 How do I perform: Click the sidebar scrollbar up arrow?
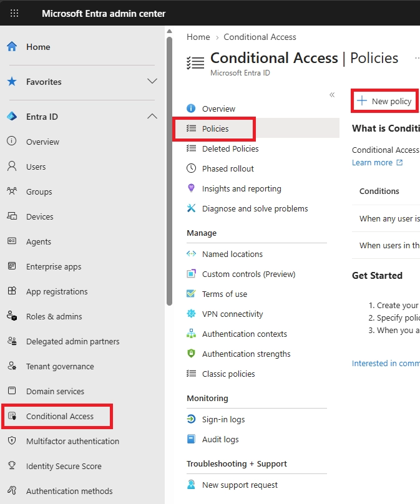click(170, 31)
